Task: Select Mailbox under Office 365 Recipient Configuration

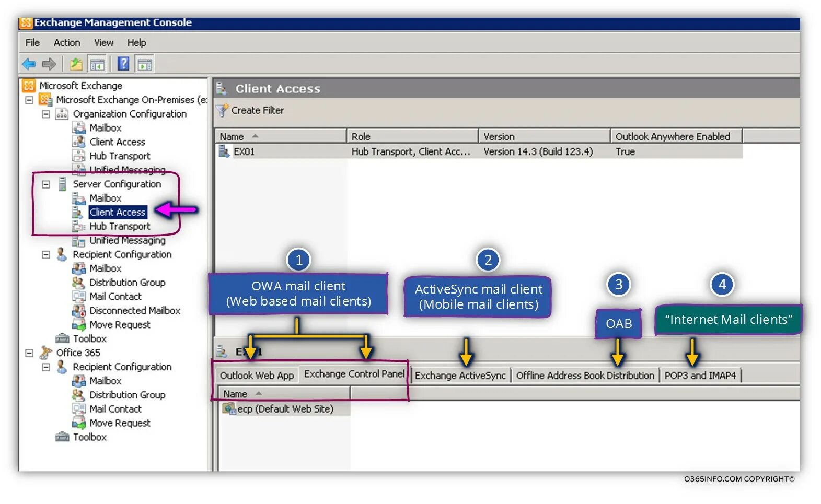Action: click(x=106, y=381)
